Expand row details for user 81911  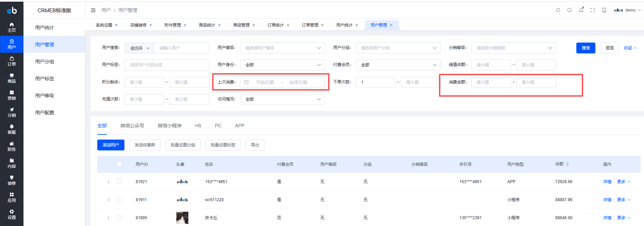click(x=108, y=200)
